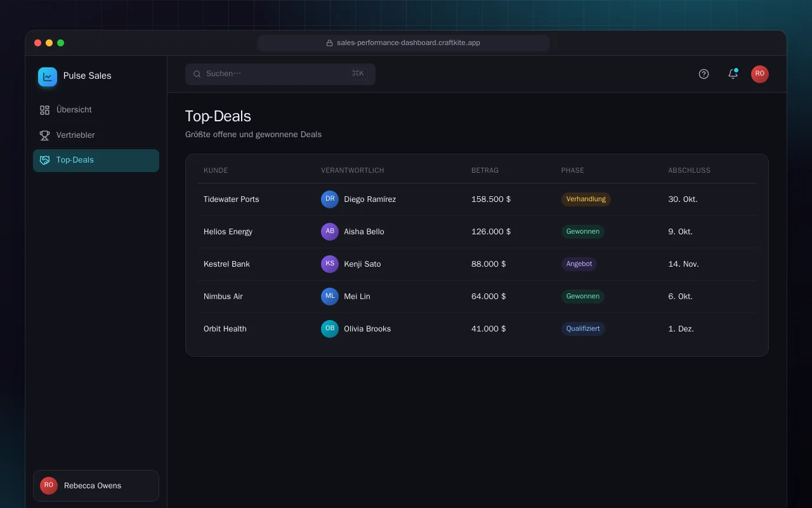The width and height of the screenshot is (812, 508).
Task: Select the Helios Energy customer cell
Action: (x=228, y=232)
